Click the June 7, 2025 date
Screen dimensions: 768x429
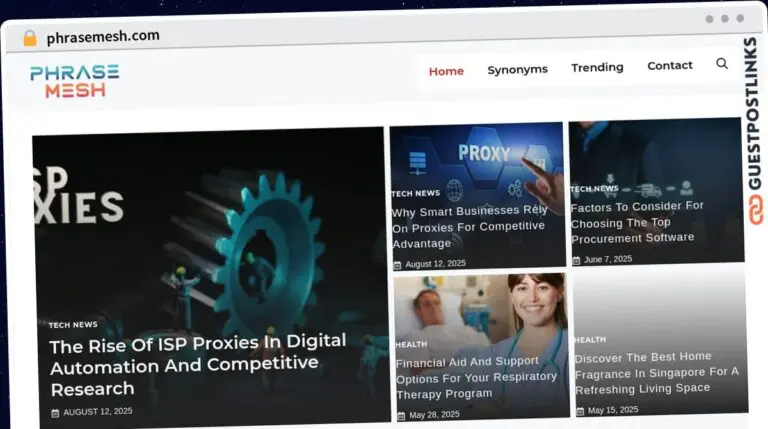point(608,260)
